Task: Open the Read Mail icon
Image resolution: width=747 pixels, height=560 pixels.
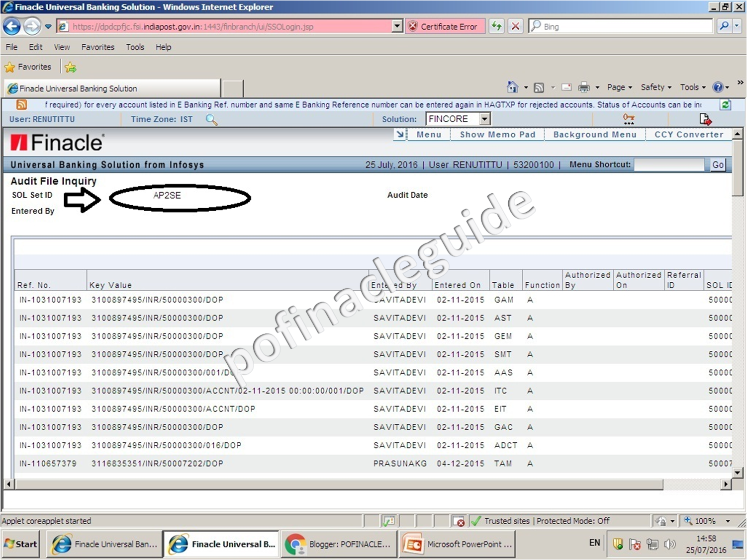Action: [x=566, y=87]
